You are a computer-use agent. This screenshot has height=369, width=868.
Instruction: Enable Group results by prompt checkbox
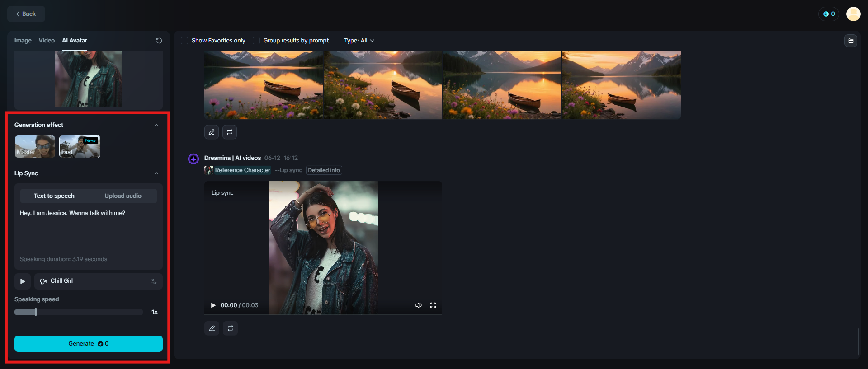256,41
